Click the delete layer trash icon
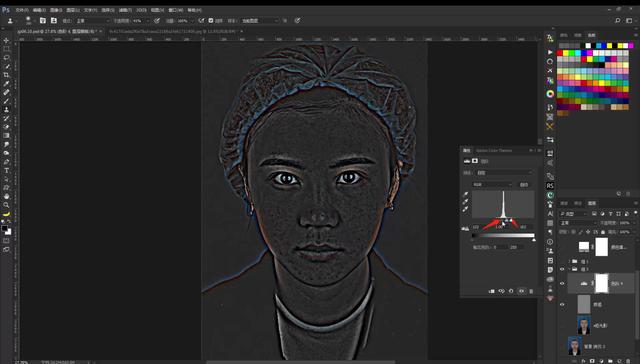Screen dimensions: 640x364 [x=628, y=361]
